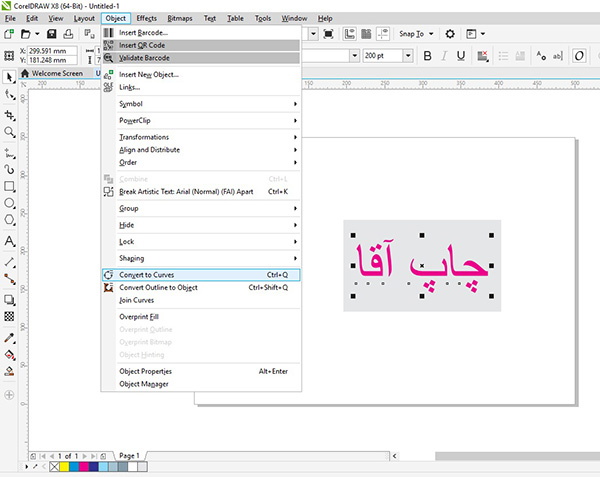Click the full-screen preview icon
Viewport: 600px width, 477px height.
click(x=328, y=34)
